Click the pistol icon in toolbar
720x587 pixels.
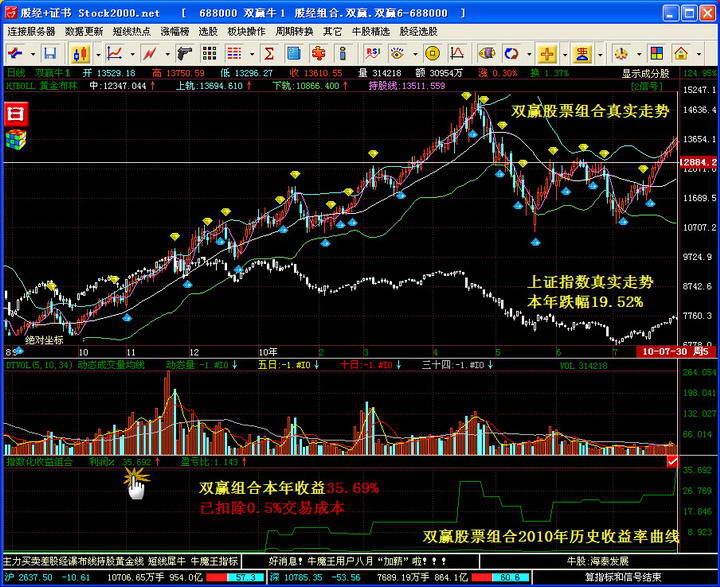click(184, 53)
